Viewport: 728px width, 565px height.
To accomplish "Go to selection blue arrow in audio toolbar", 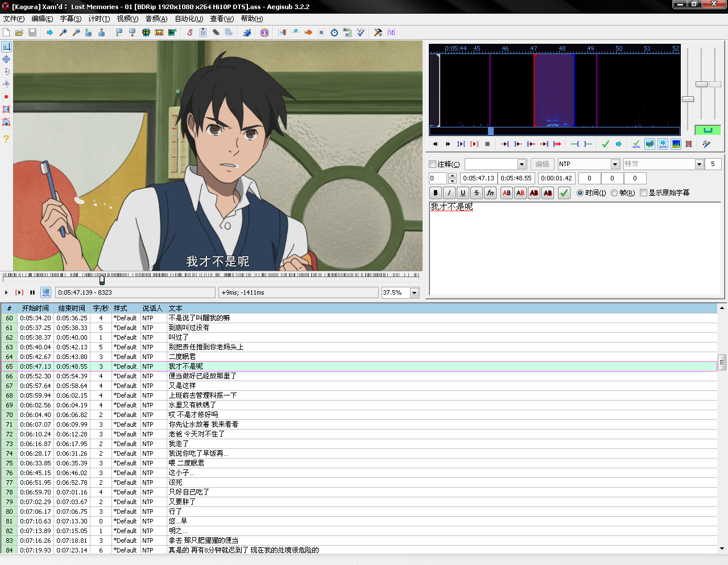I will tap(618, 144).
